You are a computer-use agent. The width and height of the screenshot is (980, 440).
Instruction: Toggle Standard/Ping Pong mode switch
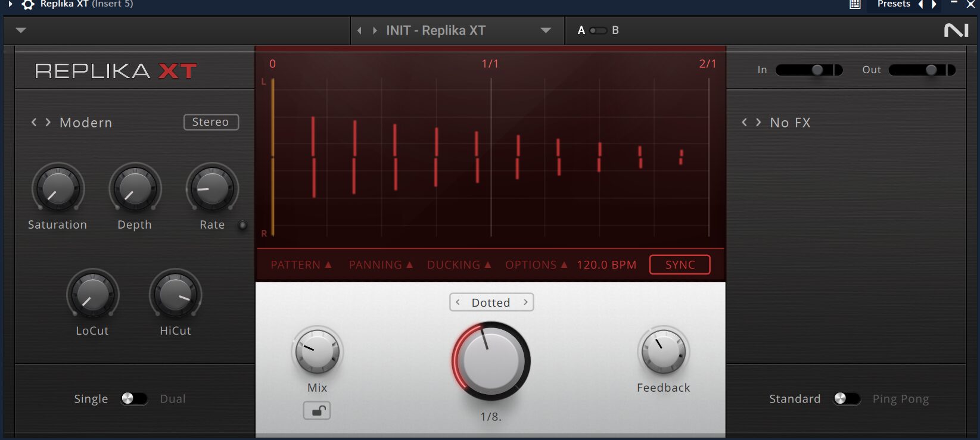[846, 398]
